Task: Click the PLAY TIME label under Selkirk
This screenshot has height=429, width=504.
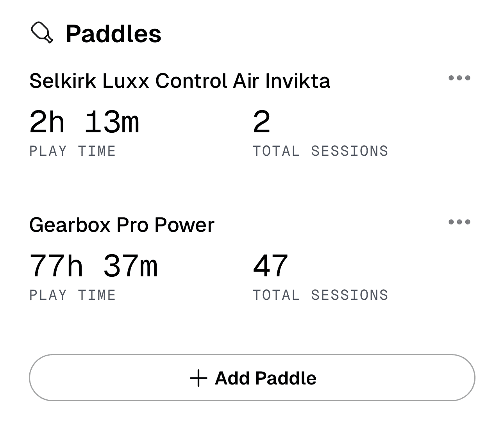Action: pyautogui.click(x=73, y=151)
